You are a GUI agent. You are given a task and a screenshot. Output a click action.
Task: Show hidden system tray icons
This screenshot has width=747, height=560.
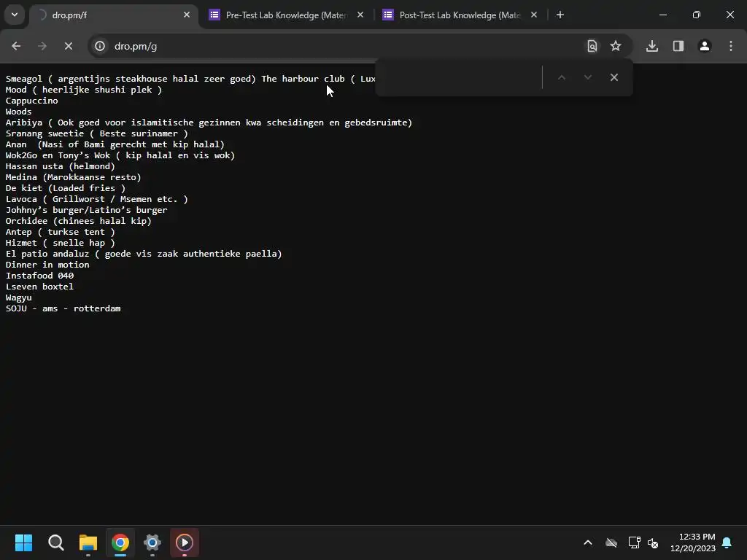coord(588,542)
